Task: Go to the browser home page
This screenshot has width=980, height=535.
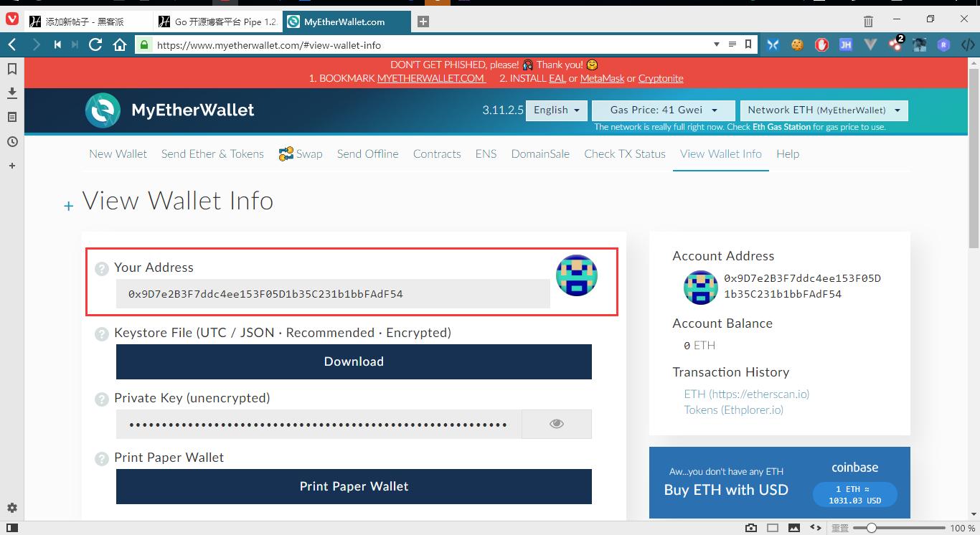Action: tap(120, 44)
